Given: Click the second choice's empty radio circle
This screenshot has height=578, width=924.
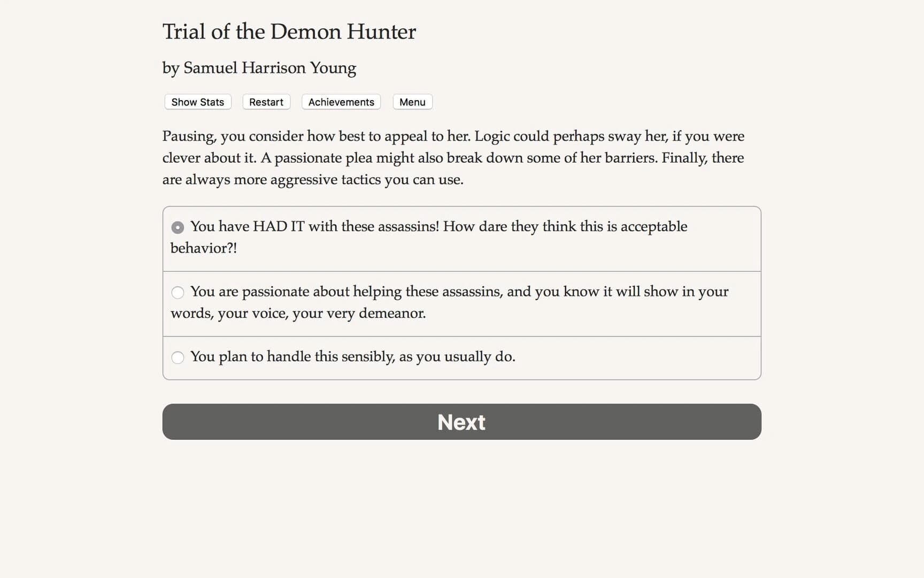Looking at the screenshot, I should pos(178,293).
